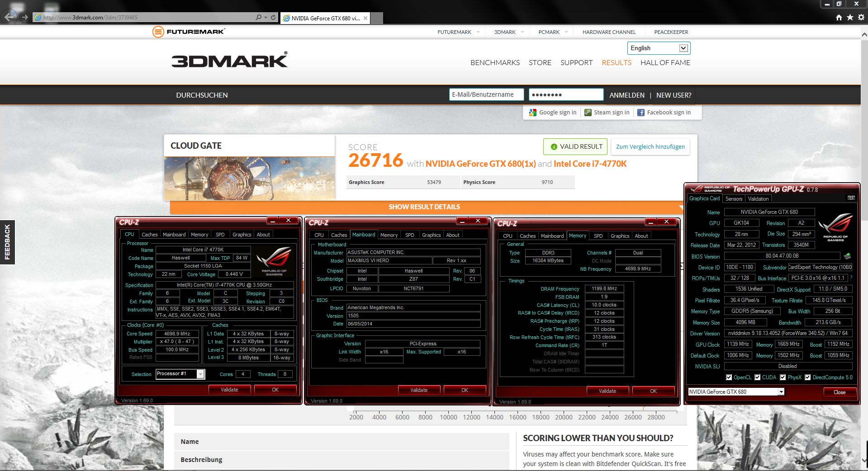Click the green Valid Result info icon

[554, 146]
